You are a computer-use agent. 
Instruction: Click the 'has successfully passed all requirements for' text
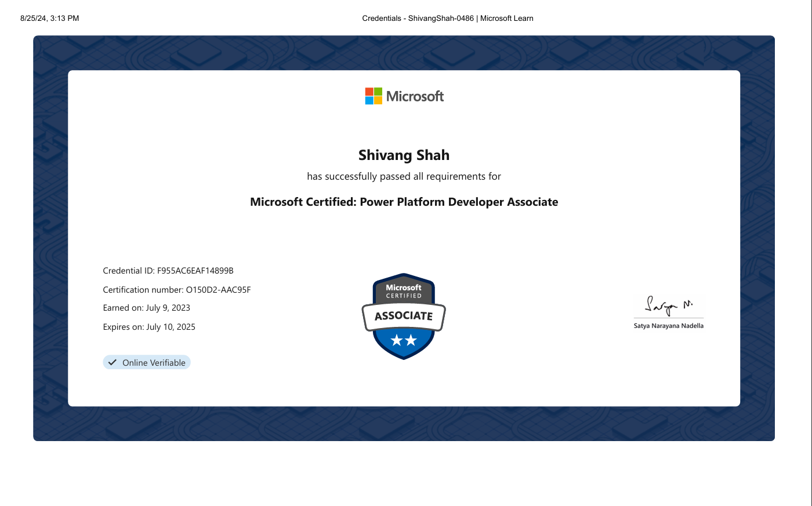[404, 176]
